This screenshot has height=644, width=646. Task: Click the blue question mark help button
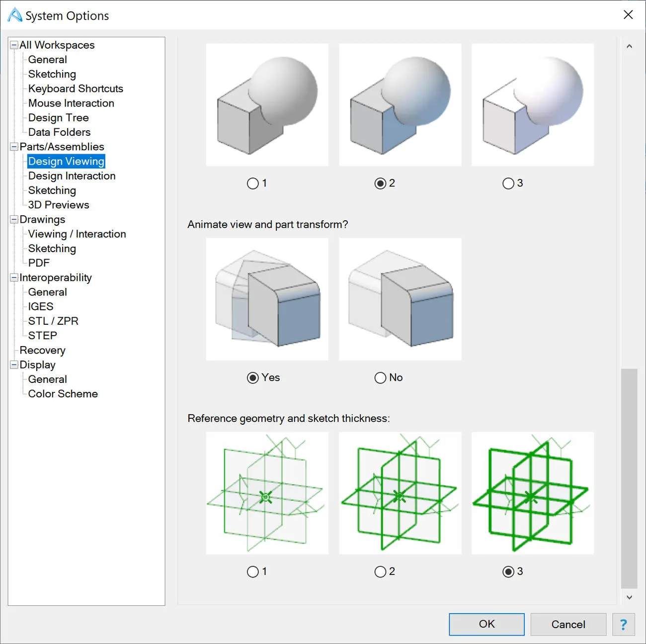click(624, 624)
